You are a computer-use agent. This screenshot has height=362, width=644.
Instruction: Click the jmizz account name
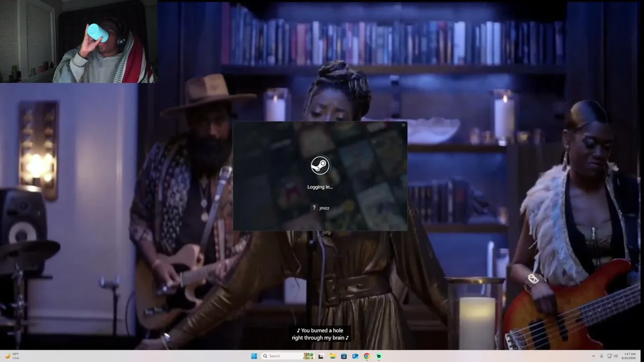324,208
